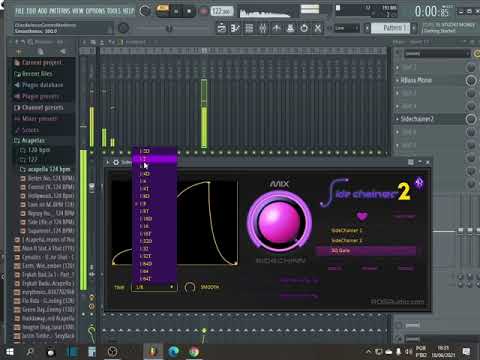Click the big pink MIX knob
The width and height of the screenshot is (480, 360).
(x=279, y=222)
